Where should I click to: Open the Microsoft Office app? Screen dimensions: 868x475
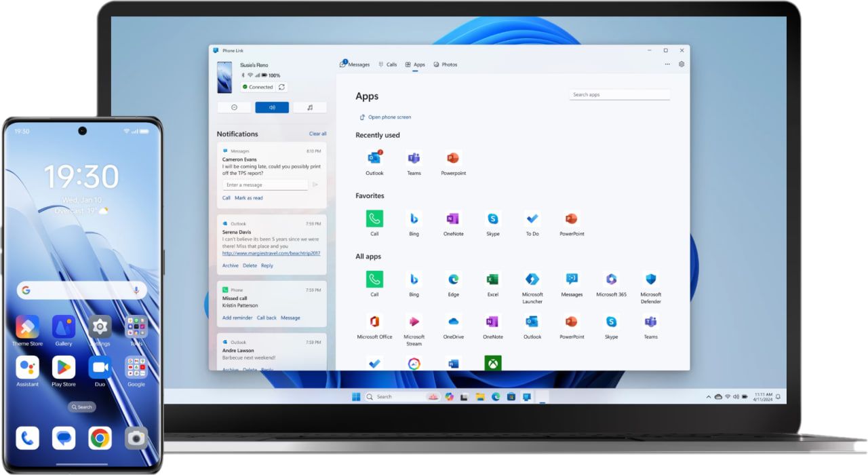pos(374,321)
